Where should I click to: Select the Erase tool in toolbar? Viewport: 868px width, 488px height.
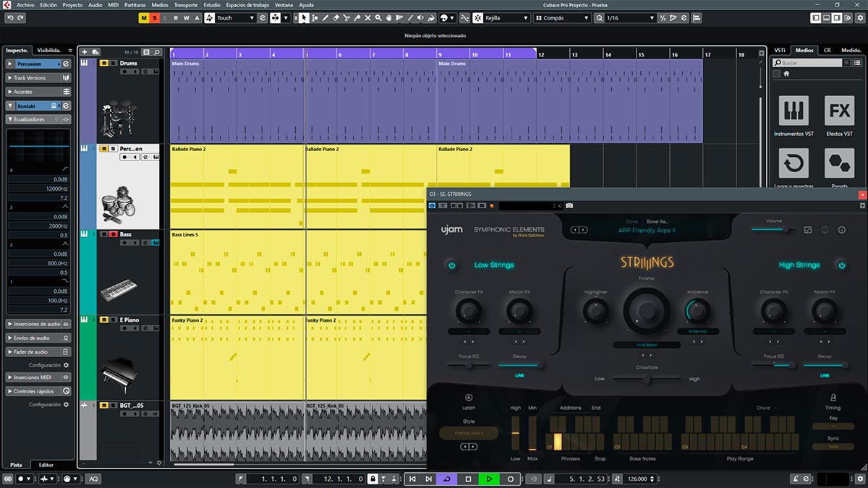(336, 17)
